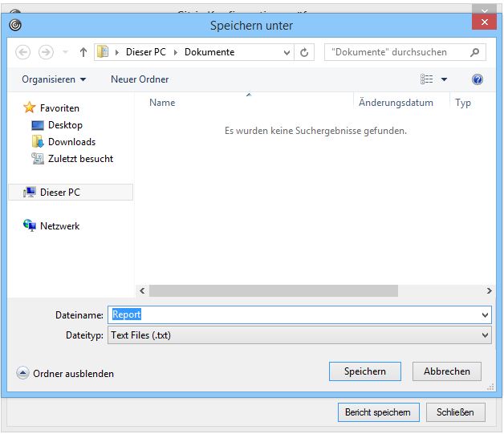Viewport: 504px width, 434px height.
Task: Select Desktop in Favoriten
Action: click(x=65, y=125)
